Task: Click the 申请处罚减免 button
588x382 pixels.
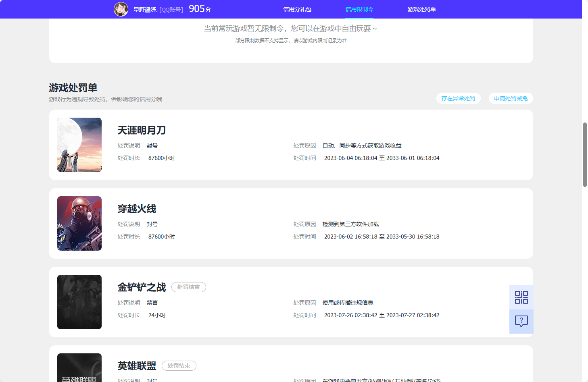Action: 511,98
